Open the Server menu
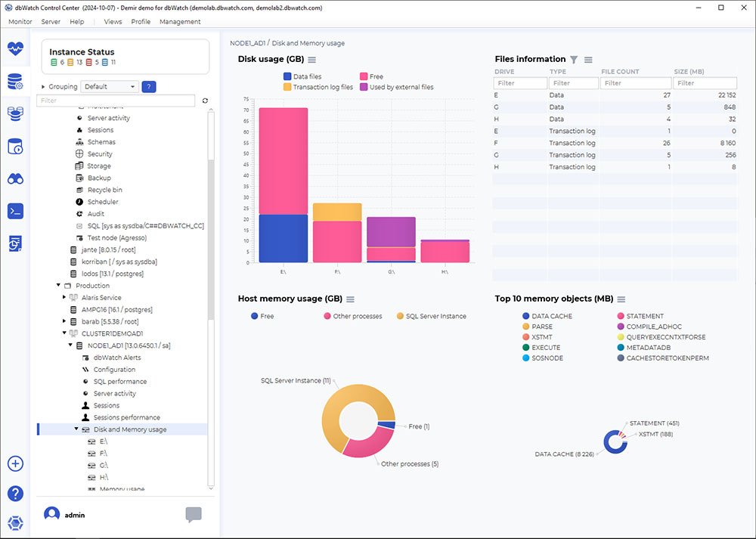 [x=50, y=21]
